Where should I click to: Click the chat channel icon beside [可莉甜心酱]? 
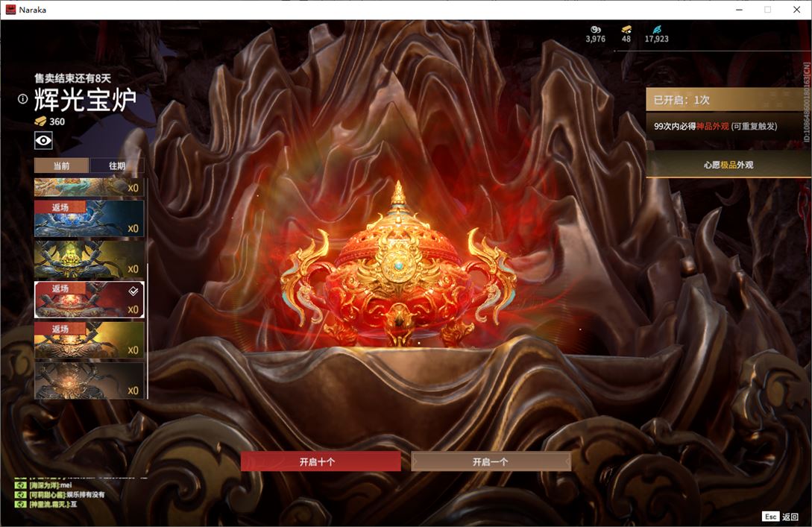pyautogui.click(x=20, y=494)
